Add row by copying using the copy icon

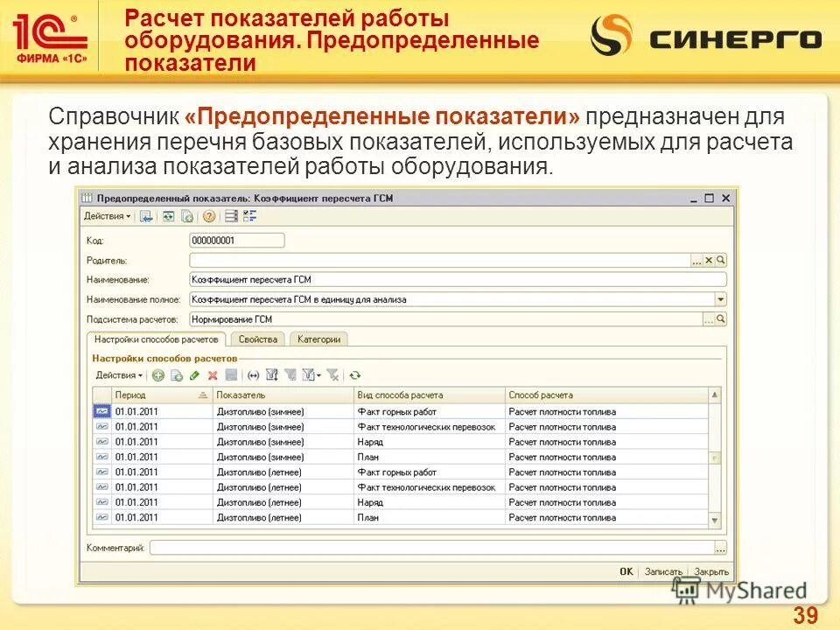[x=177, y=374]
